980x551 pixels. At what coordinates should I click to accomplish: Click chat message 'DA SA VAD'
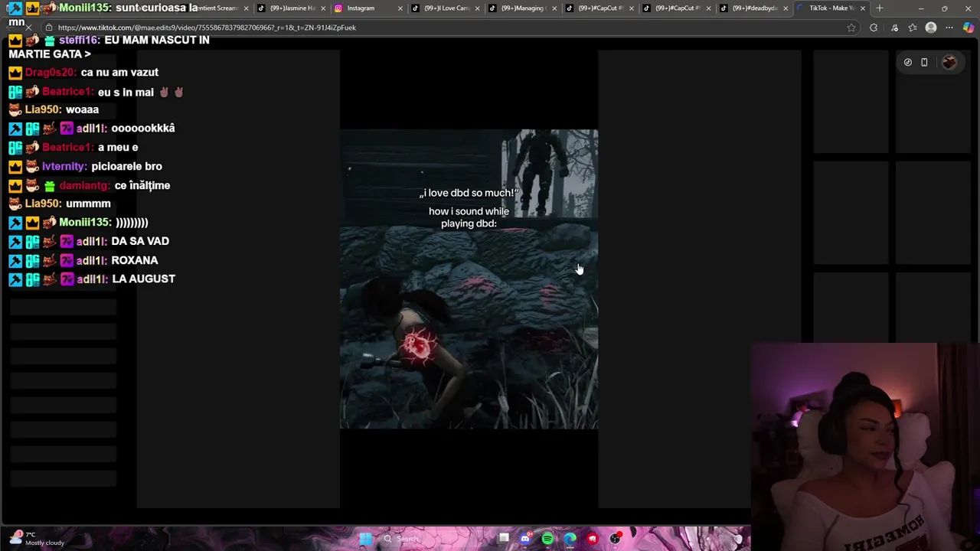pos(140,241)
